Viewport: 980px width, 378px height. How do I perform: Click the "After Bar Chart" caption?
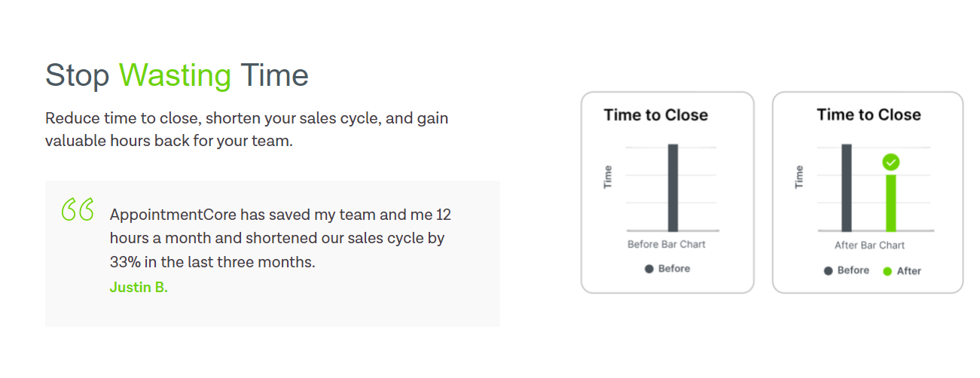pos(869,245)
